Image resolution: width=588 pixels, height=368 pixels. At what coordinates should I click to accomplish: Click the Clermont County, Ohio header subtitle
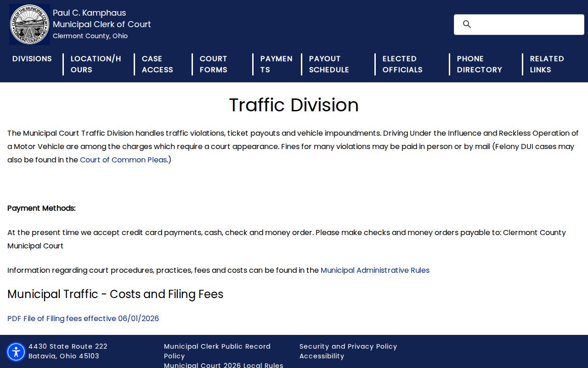coord(90,36)
